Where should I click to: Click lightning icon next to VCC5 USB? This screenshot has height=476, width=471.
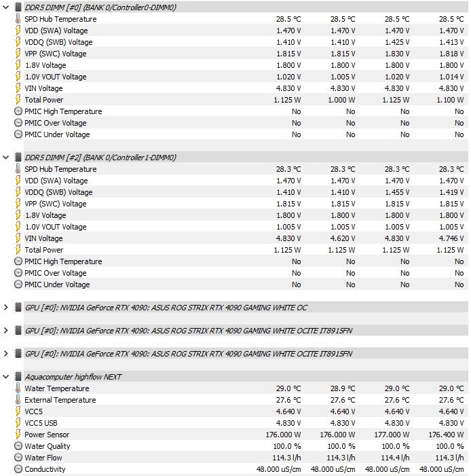point(18,422)
